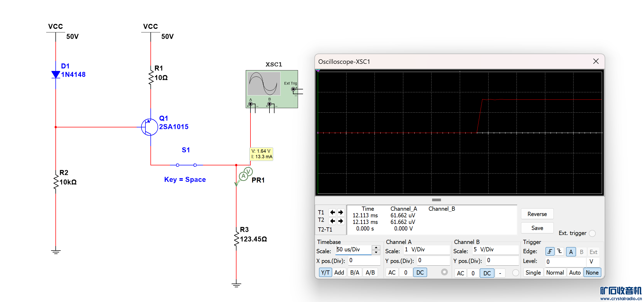Select rising edge trigger
This screenshot has height=302, width=644.
coord(550,252)
